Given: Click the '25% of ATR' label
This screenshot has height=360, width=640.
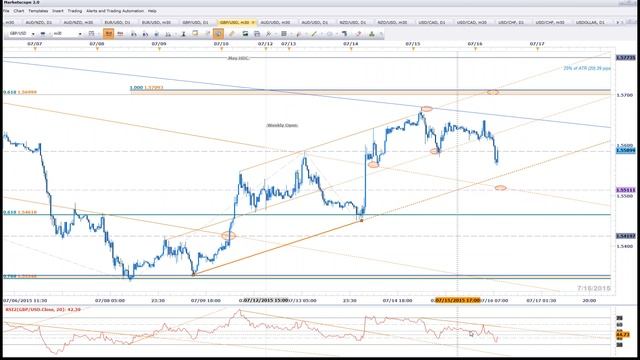Looking at the screenshot, I should pyautogui.click(x=587, y=68).
